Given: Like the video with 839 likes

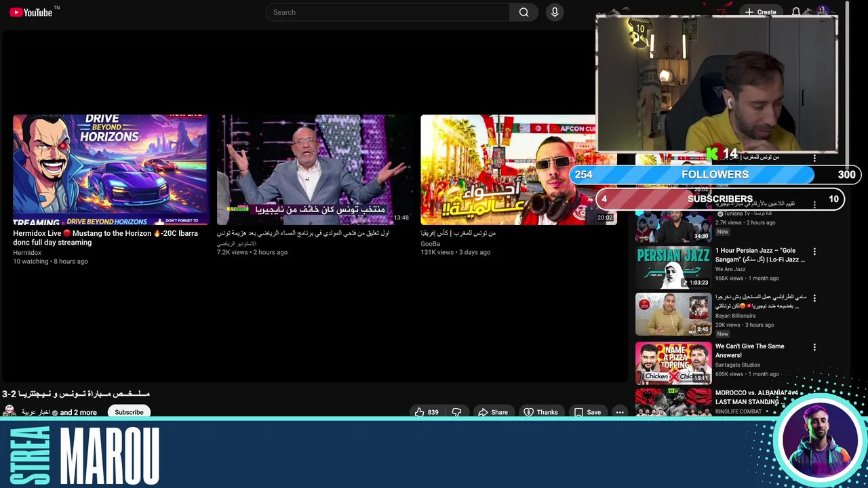Looking at the screenshot, I should 427,412.
